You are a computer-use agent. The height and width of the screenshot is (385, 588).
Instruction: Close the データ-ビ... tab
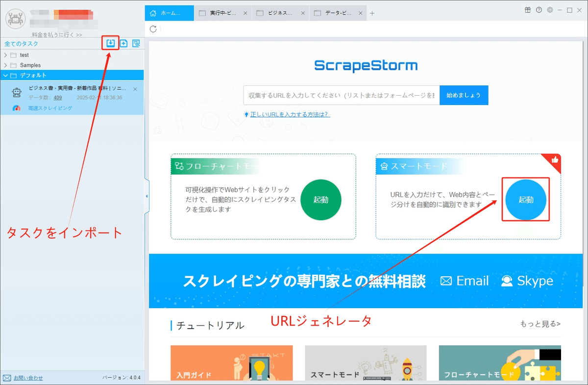point(361,13)
